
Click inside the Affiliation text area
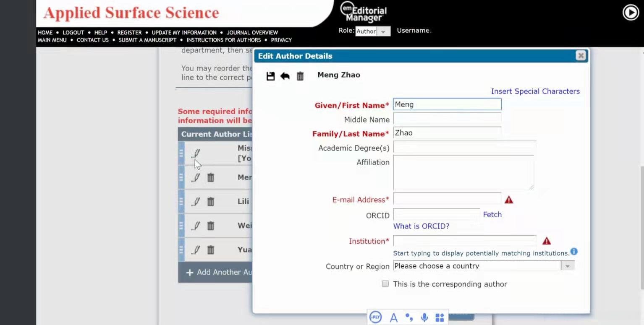[463, 172]
